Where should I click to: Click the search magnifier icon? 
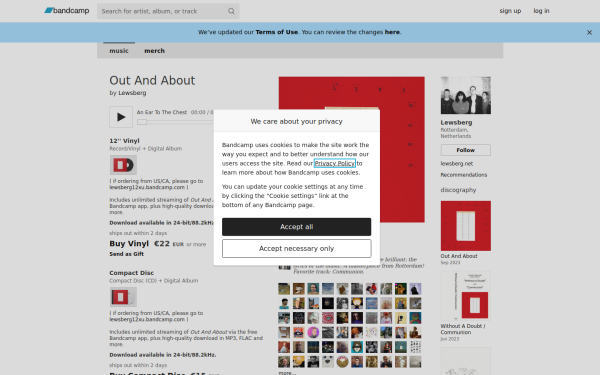click(231, 11)
